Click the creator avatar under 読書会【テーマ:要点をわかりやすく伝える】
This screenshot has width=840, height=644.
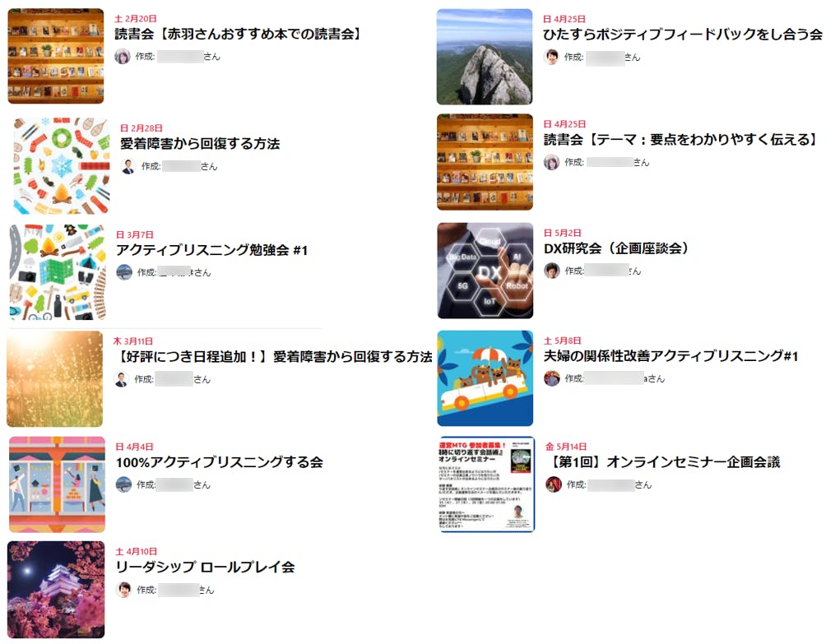click(551, 162)
